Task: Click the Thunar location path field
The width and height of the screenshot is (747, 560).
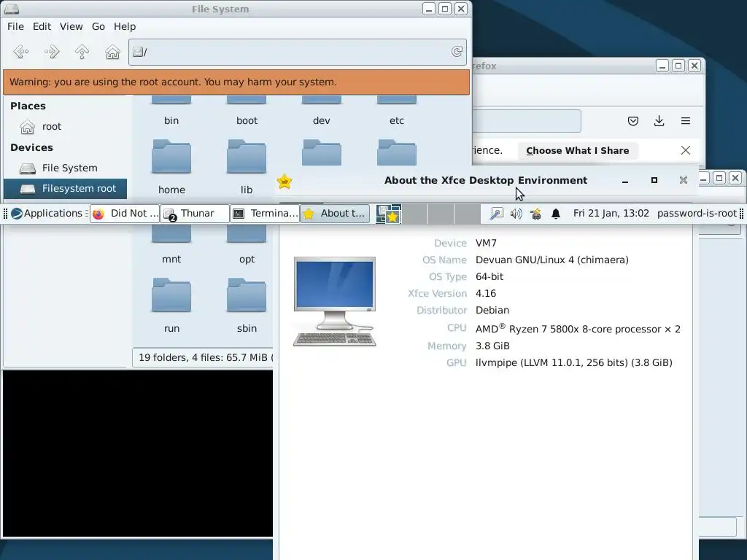Action: tap(298, 52)
